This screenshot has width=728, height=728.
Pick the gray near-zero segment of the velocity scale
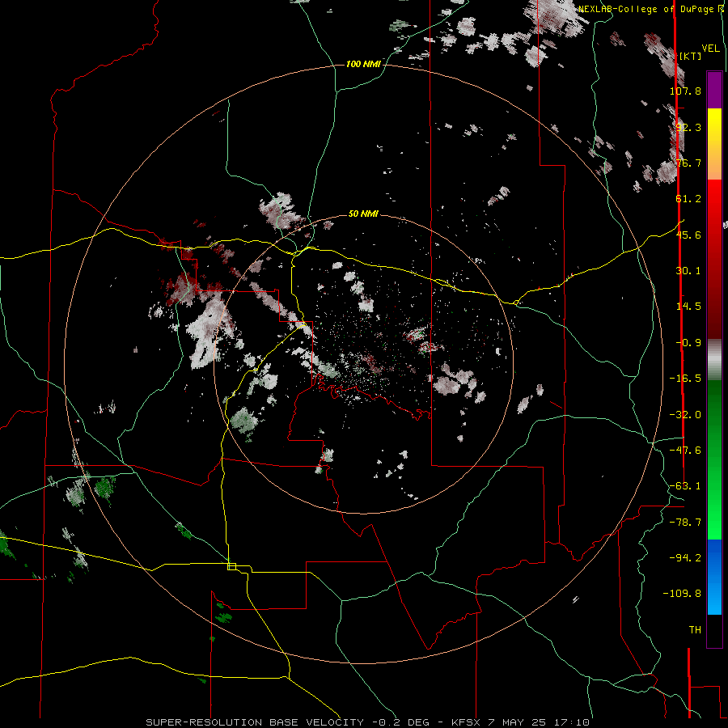click(x=714, y=359)
